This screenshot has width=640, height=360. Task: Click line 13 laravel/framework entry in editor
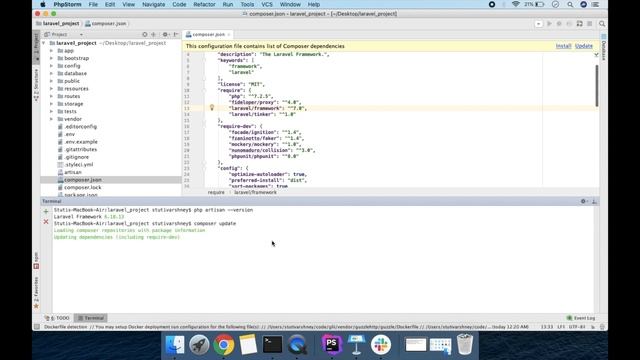(268, 108)
